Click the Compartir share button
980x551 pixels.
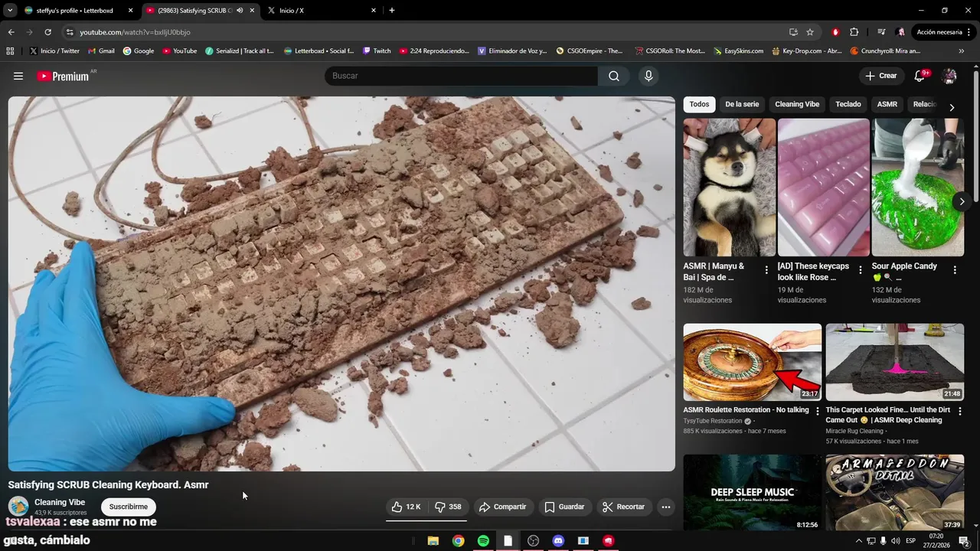(x=502, y=507)
